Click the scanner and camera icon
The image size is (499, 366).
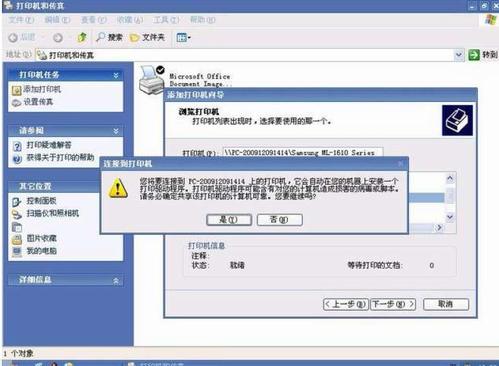(17, 215)
